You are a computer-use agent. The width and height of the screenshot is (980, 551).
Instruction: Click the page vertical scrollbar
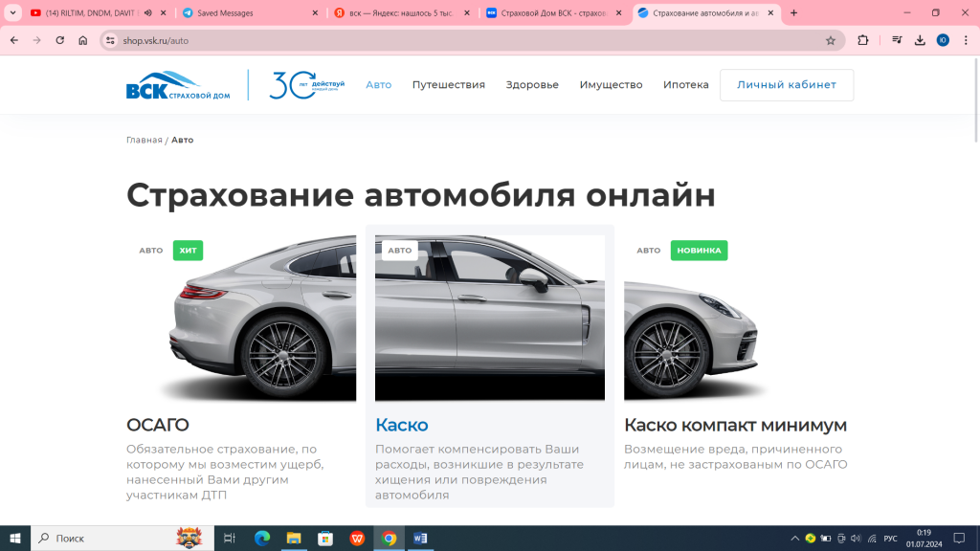coord(975,99)
